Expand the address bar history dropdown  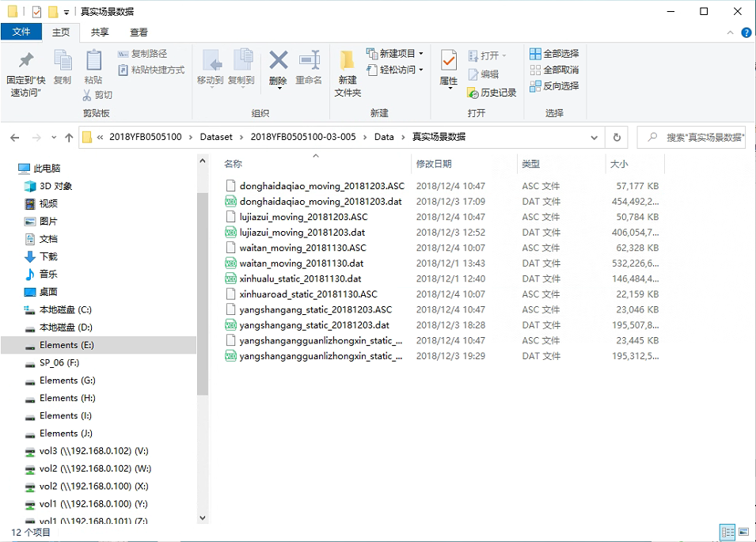[x=595, y=137]
